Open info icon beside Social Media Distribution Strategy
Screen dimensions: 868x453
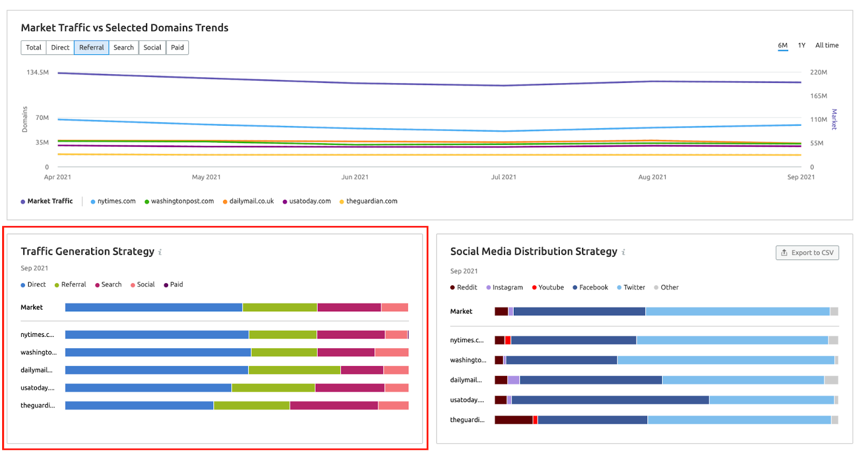[623, 252]
